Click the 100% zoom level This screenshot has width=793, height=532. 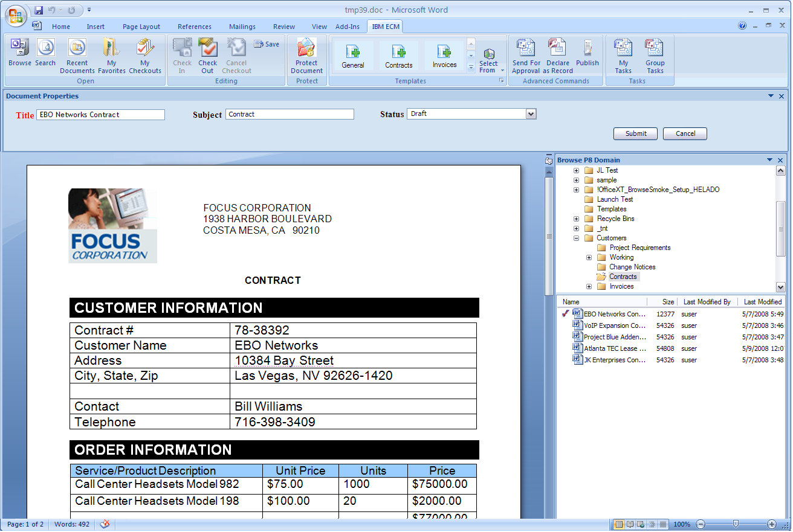tap(682, 524)
